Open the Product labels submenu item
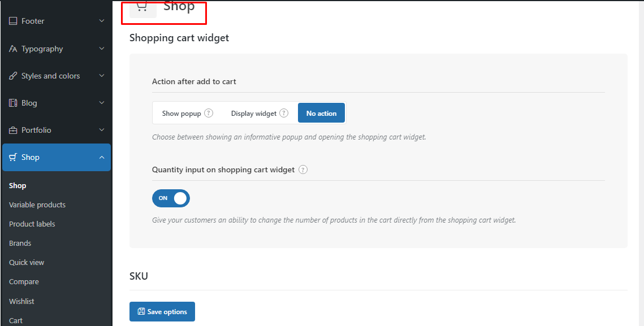 [32, 224]
